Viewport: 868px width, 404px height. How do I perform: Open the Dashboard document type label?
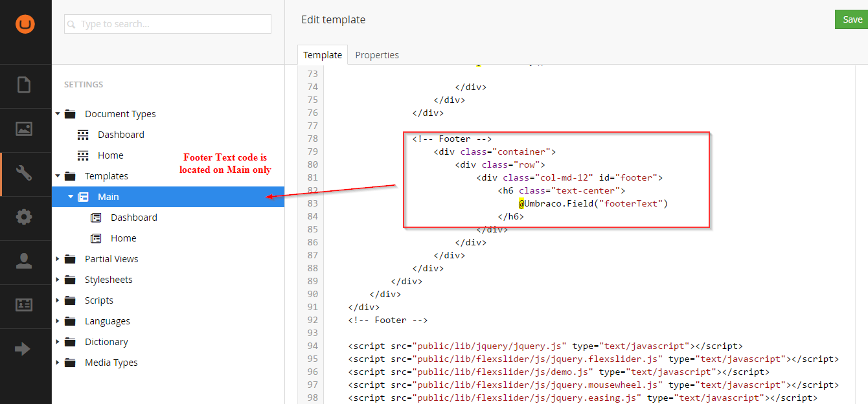(121, 135)
